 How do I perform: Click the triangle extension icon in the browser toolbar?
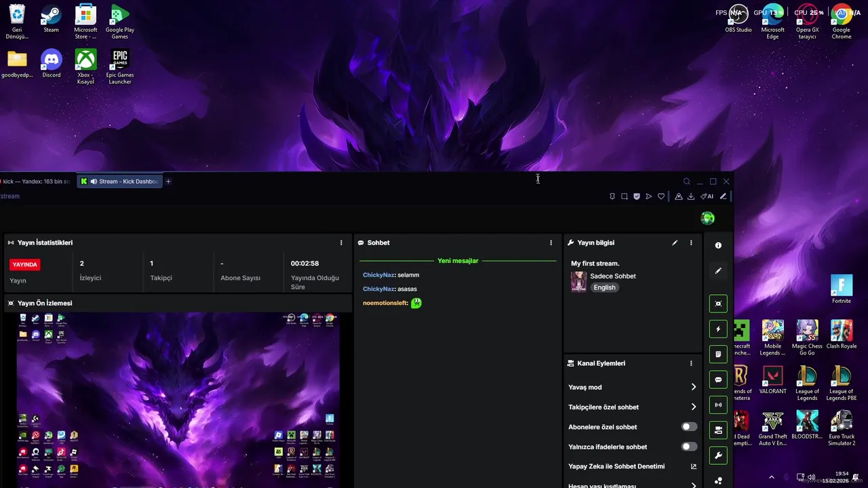(678, 197)
